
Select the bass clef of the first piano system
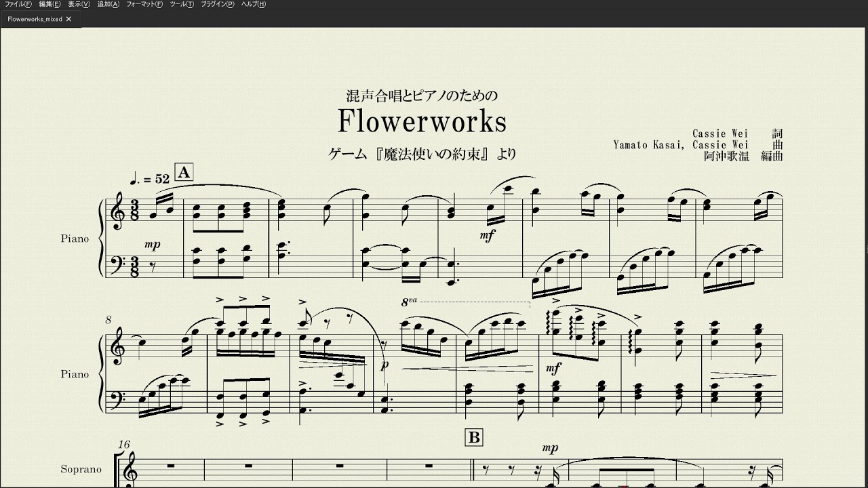[119, 264]
